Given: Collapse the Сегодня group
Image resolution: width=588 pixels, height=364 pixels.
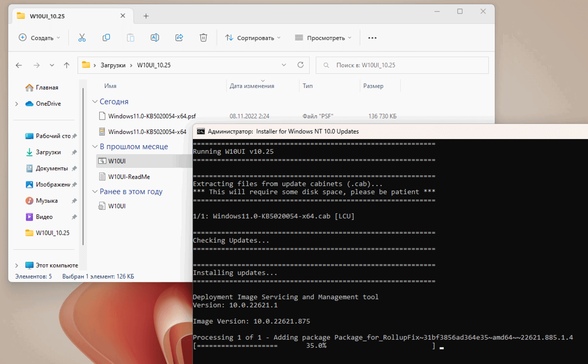Looking at the screenshot, I should click(x=95, y=102).
